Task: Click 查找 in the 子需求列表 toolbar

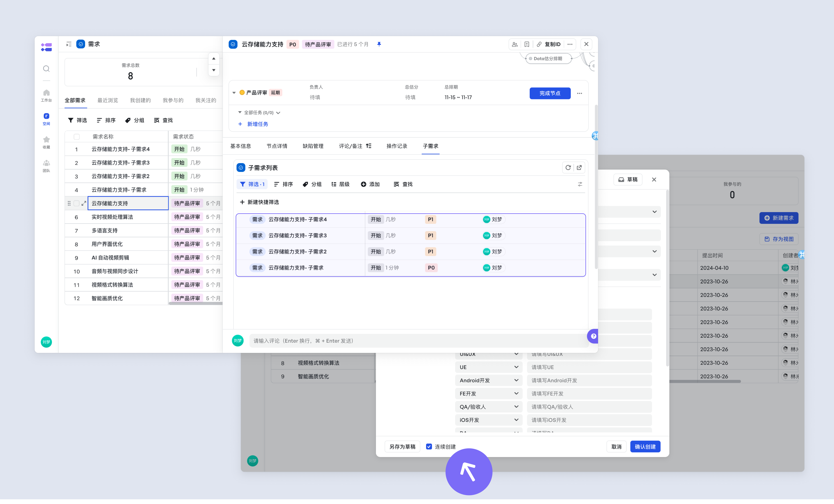Action: pyautogui.click(x=403, y=184)
